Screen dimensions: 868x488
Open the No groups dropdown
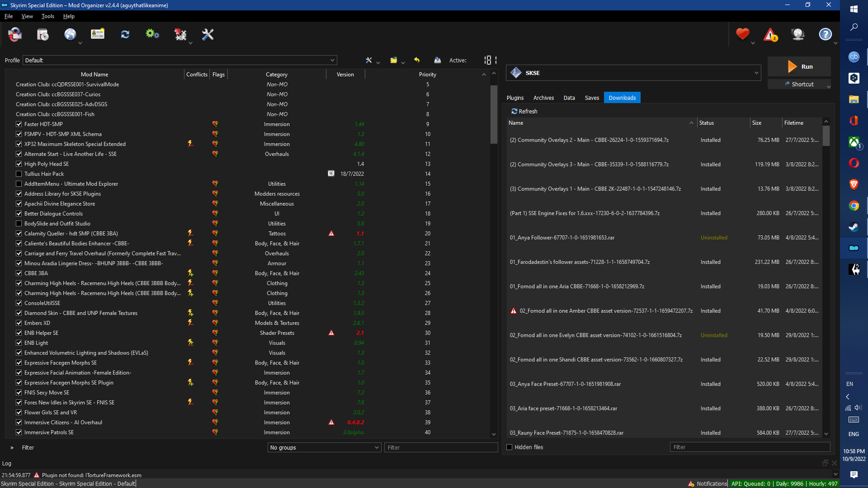coord(325,447)
